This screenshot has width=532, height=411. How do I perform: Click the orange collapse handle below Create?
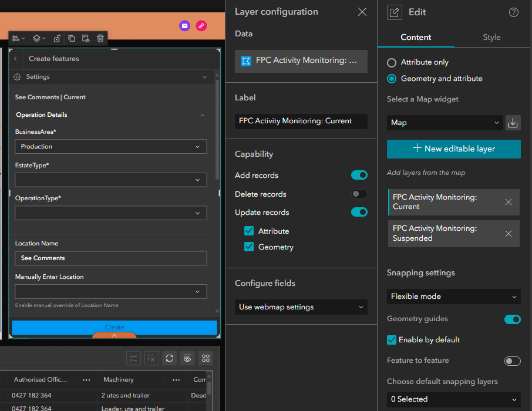[x=115, y=335]
